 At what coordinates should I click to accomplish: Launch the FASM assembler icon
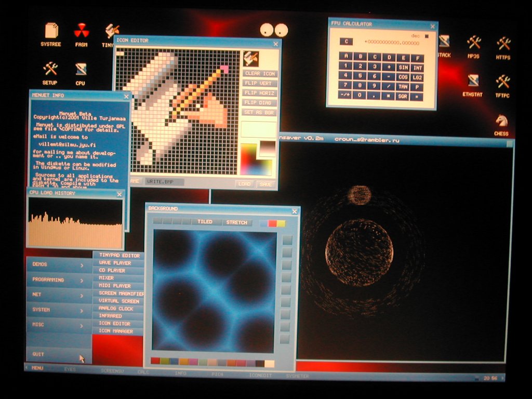[x=81, y=31]
